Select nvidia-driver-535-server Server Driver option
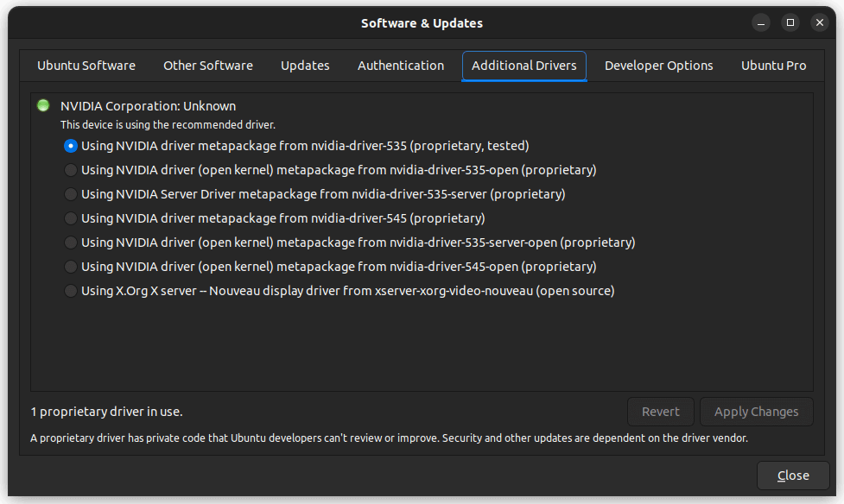This screenshot has width=844, height=504. tap(71, 194)
